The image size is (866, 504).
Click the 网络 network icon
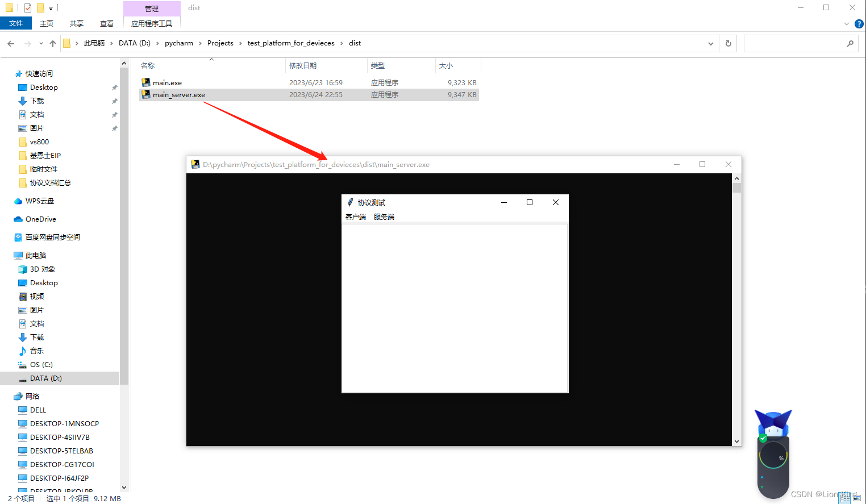click(18, 397)
